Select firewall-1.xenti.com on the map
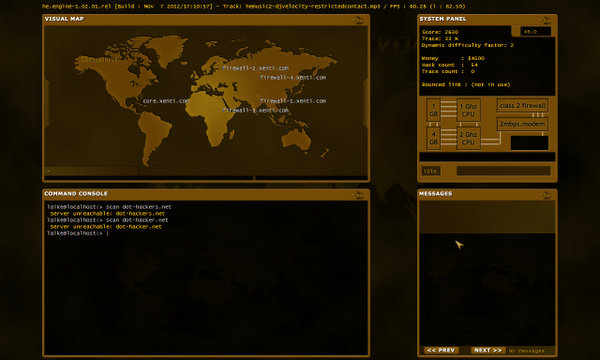The height and width of the screenshot is (360, 600). click(293, 101)
